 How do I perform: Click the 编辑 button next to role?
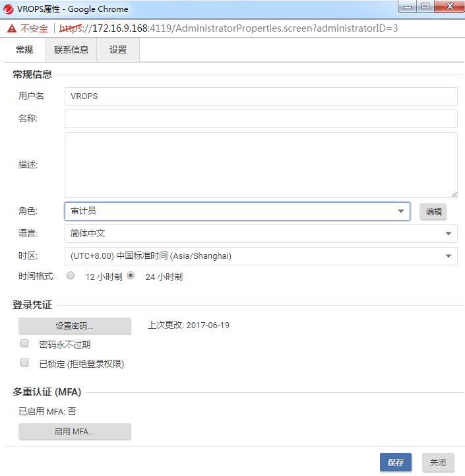pyautogui.click(x=433, y=212)
